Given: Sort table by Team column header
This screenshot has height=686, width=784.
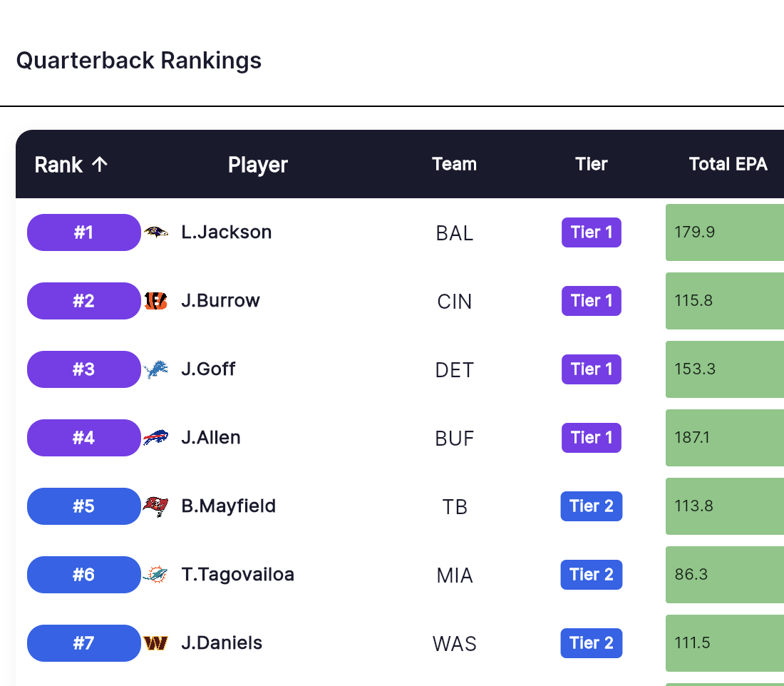Looking at the screenshot, I should tap(454, 164).
